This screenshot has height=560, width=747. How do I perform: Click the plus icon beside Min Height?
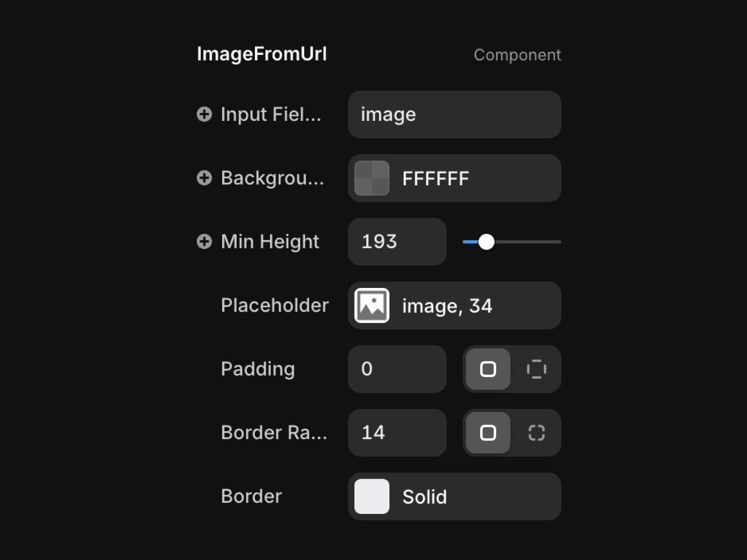coord(204,242)
